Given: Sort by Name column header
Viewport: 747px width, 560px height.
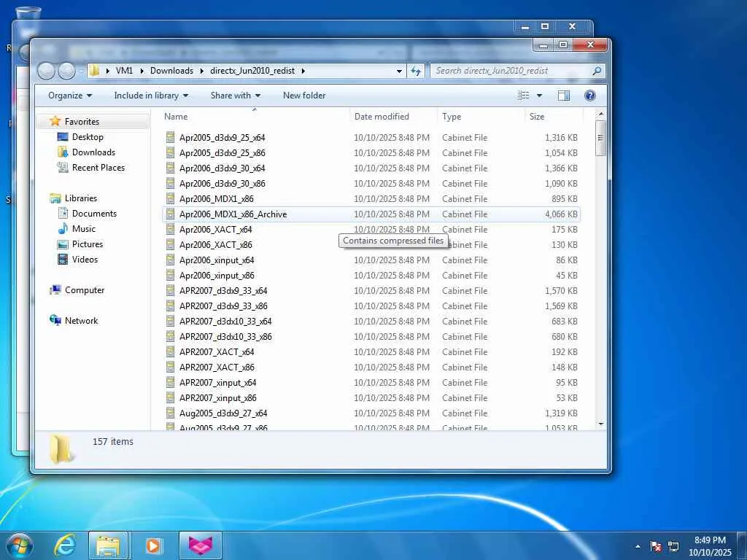Looking at the screenshot, I should click(175, 117).
